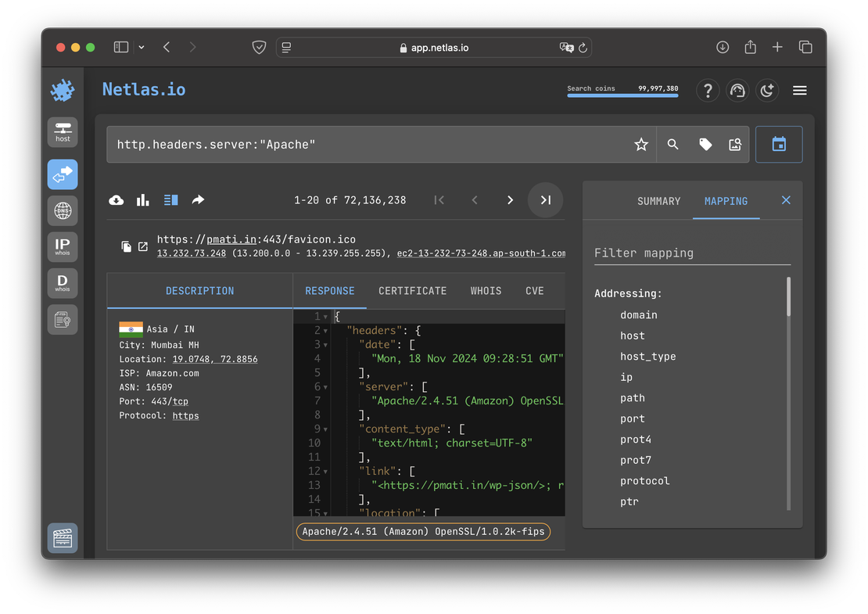Open the hamburger menu in the header
The width and height of the screenshot is (868, 614).
(x=799, y=90)
